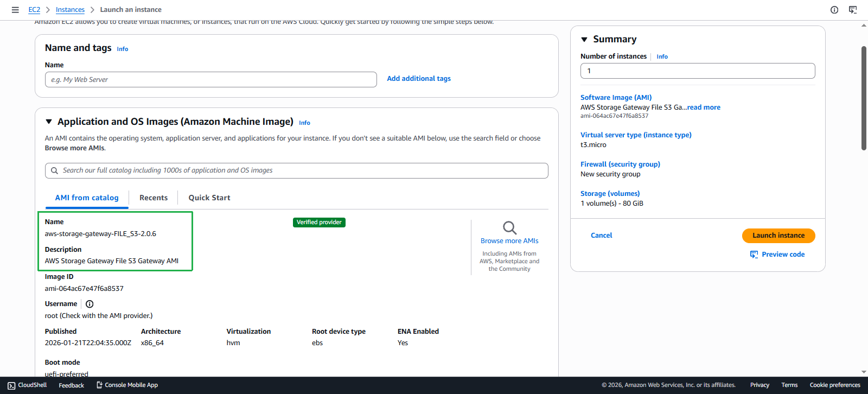Open Storage (volumes) summary link

click(x=610, y=194)
